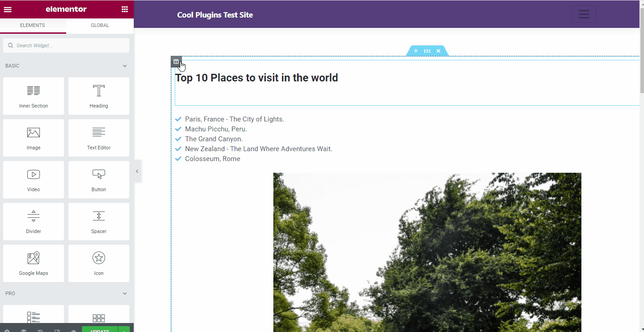Switch to the Global tab
The image size is (644, 332).
click(100, 26)
